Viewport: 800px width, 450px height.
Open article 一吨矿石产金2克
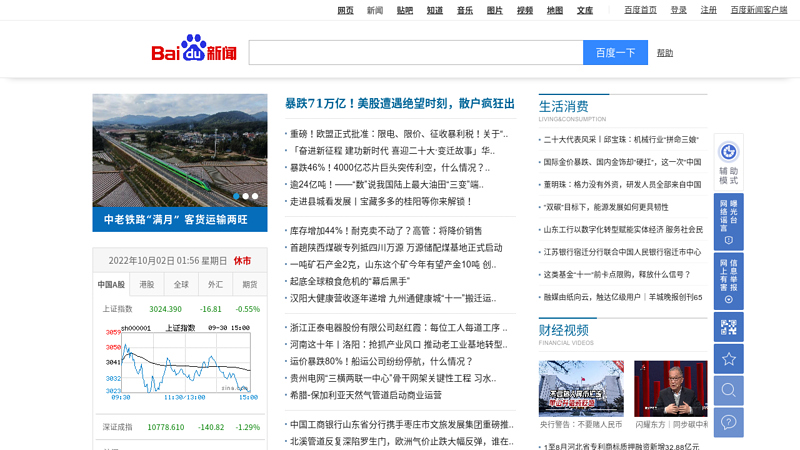click(x=393, y=264)
